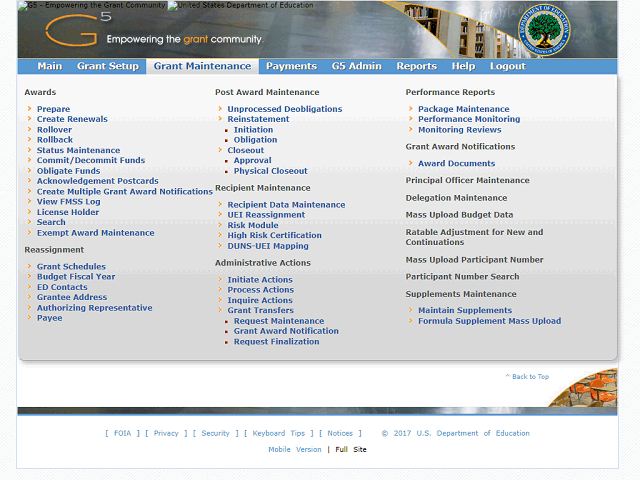Jump using Back to Top link

click(527, 376)
